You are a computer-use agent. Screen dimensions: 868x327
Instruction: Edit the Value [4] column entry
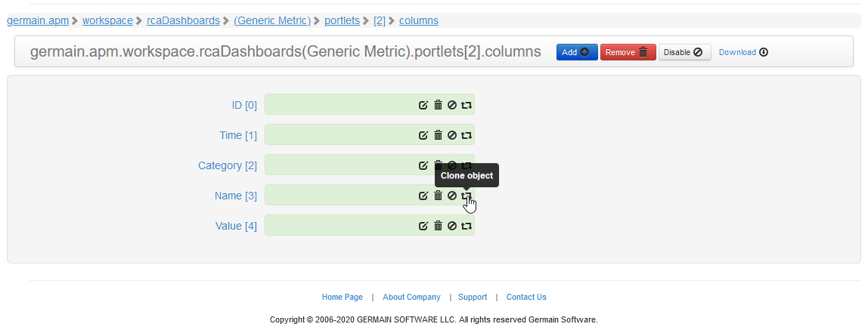(x=423, y=226)
